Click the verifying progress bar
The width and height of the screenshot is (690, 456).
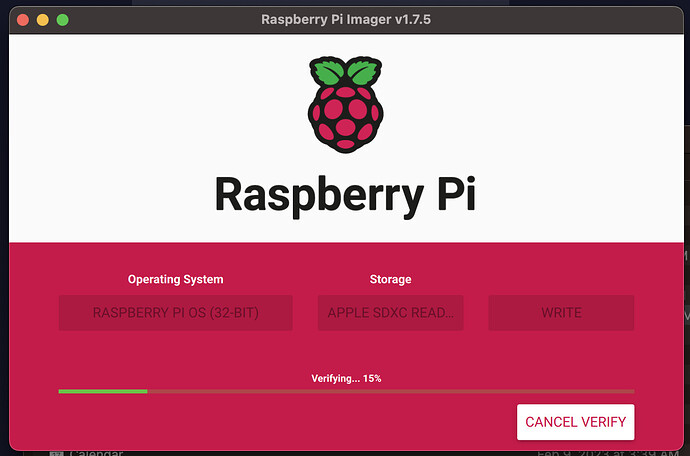pyautogui.click(x=346, y=391)
